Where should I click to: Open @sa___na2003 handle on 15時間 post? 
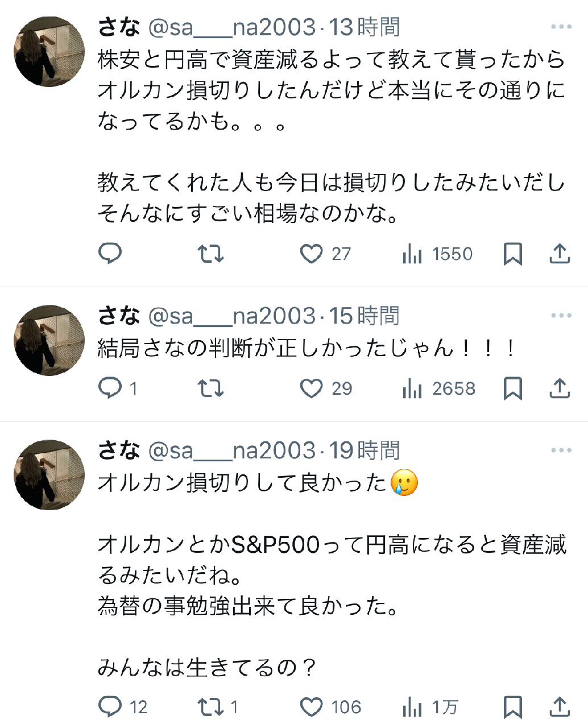tap(231, 316)
